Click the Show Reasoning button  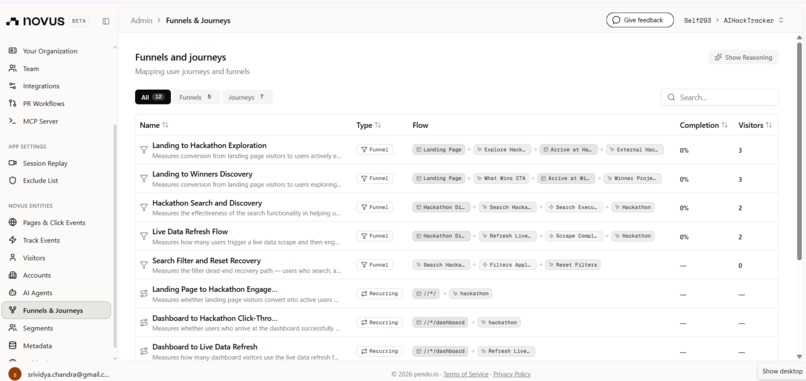pyautogui.click(x=743, y=57)
